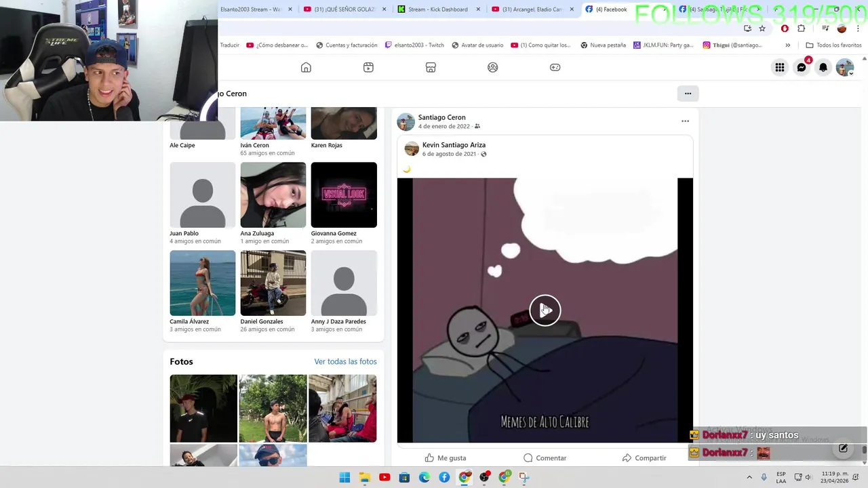
Task: Expand the hidden bookmarks chevron
Action: 787,45
